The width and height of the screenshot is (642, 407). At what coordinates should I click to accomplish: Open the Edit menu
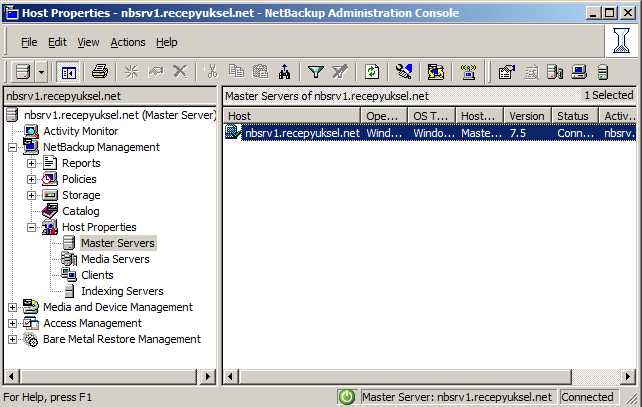tap(57, 42)
